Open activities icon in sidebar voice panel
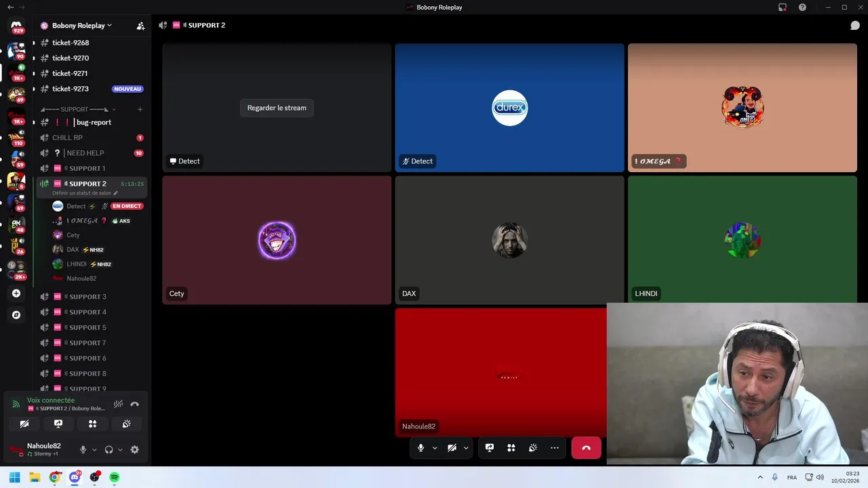This screenshot has height=488, width=868. pyautogui.click(x=92, y=424)
